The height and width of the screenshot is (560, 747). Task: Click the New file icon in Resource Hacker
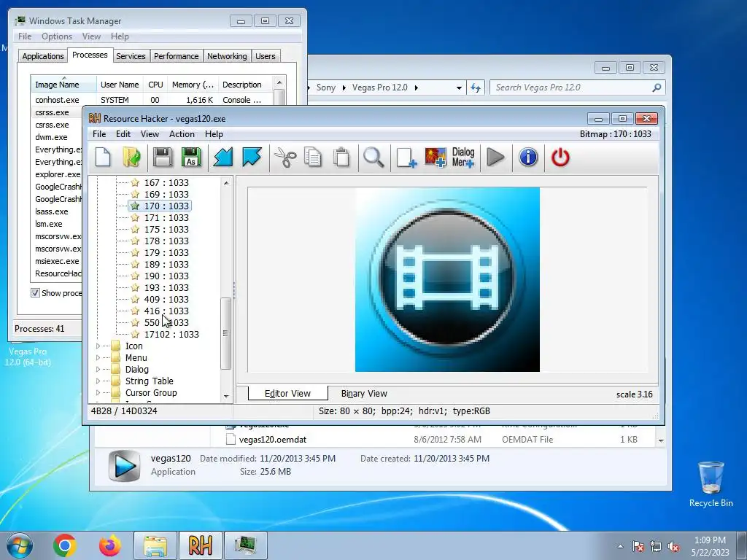pos(103,157)
